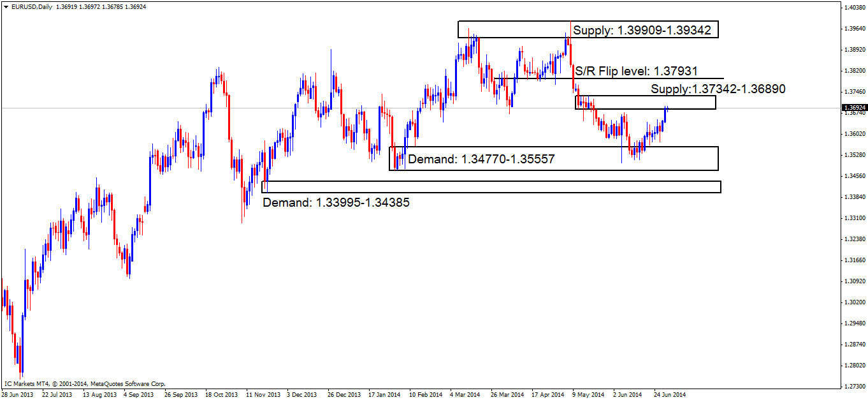Click price axis value 1.27300
868x400 pixels.
854,386
